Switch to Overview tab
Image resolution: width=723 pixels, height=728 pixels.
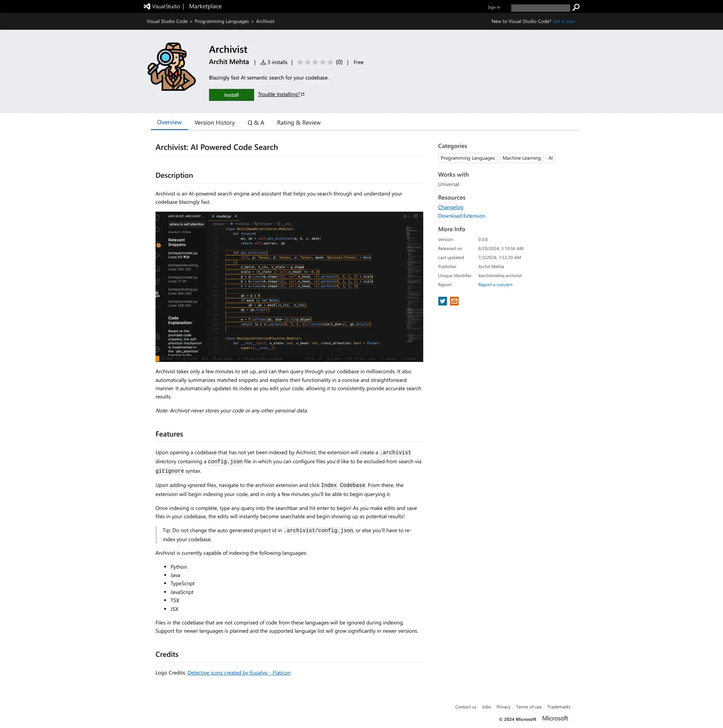tap(169, 122)
